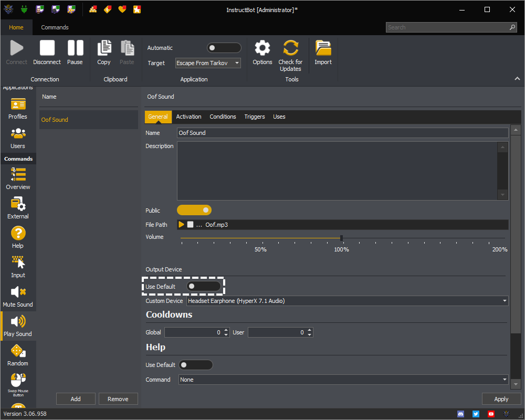
Task: Click the ticket tag icon in title bar
Action: [x=108, y=9]
